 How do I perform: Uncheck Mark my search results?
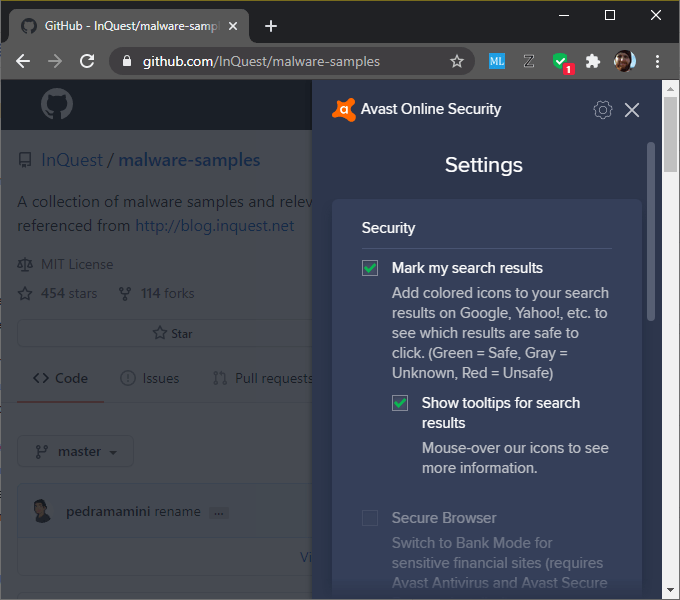click(371, 268)
